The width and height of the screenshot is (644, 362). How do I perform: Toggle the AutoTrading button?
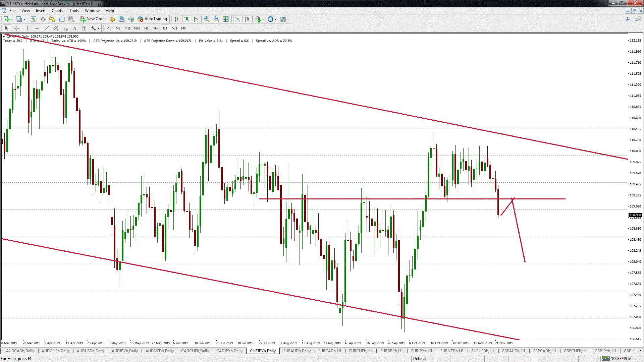(153, 19)
